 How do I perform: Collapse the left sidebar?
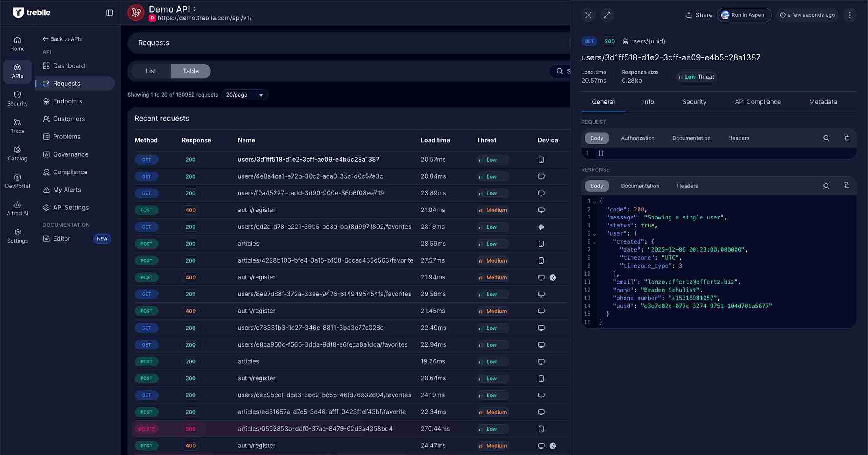point(109,13)
